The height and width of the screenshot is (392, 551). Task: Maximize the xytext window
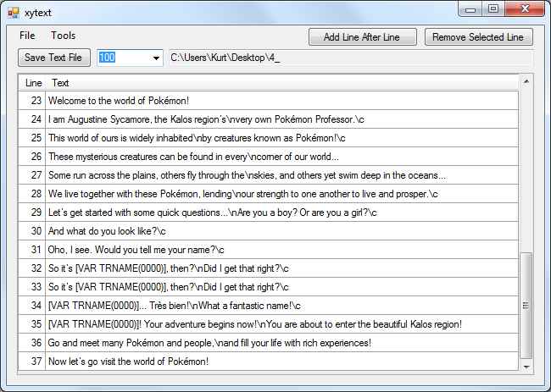[493, 8]
